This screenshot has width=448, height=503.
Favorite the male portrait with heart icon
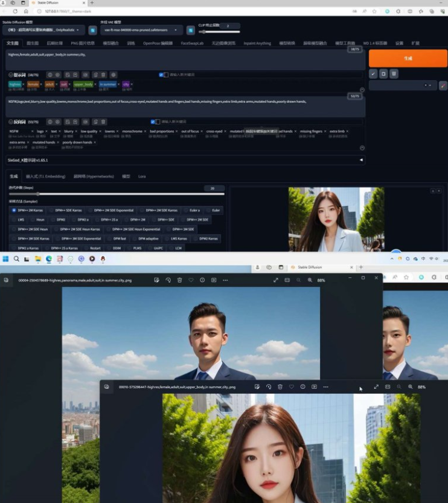(x=191, y=280)
